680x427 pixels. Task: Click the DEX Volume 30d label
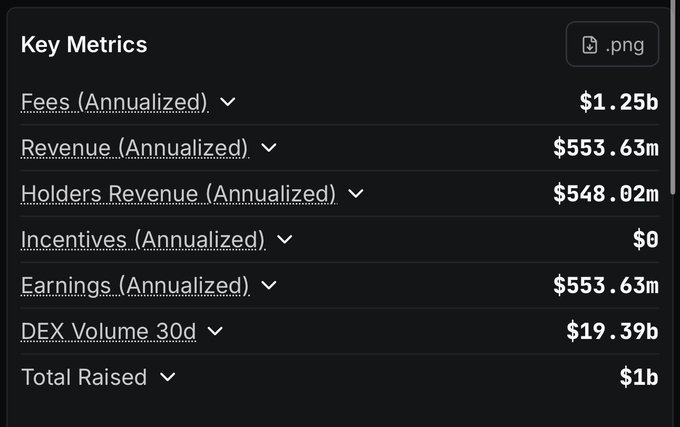point(108,331)
